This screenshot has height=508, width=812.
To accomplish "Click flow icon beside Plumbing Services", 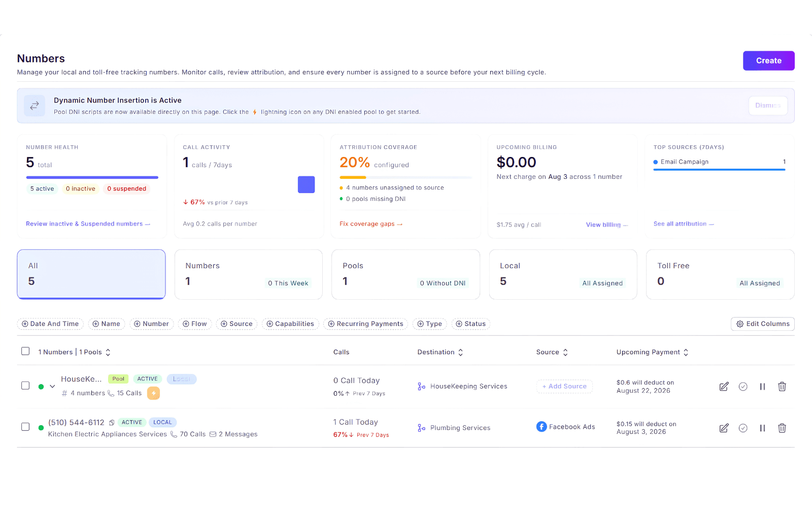I will (x=421, y=428).
